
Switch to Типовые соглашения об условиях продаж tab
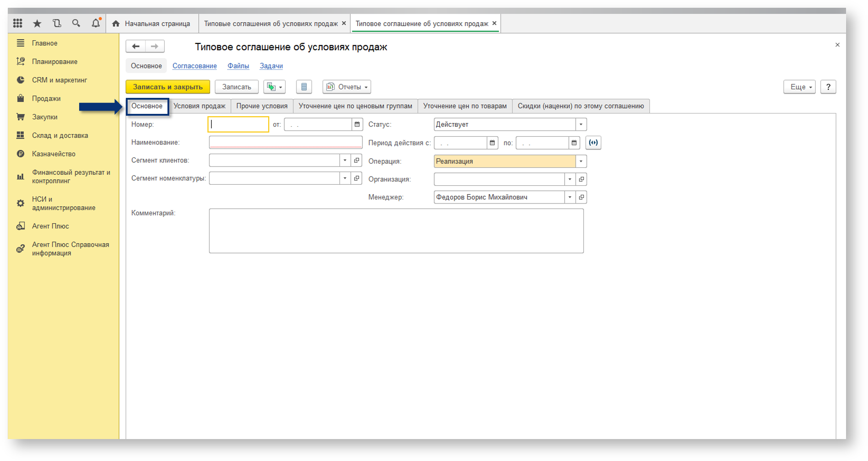coord(271,23)
